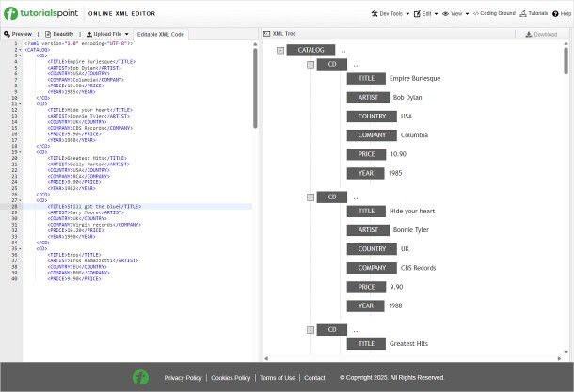The image size is (574, 392).
Task: Collapse the CATALOG tree node
Action: point(280,51)
